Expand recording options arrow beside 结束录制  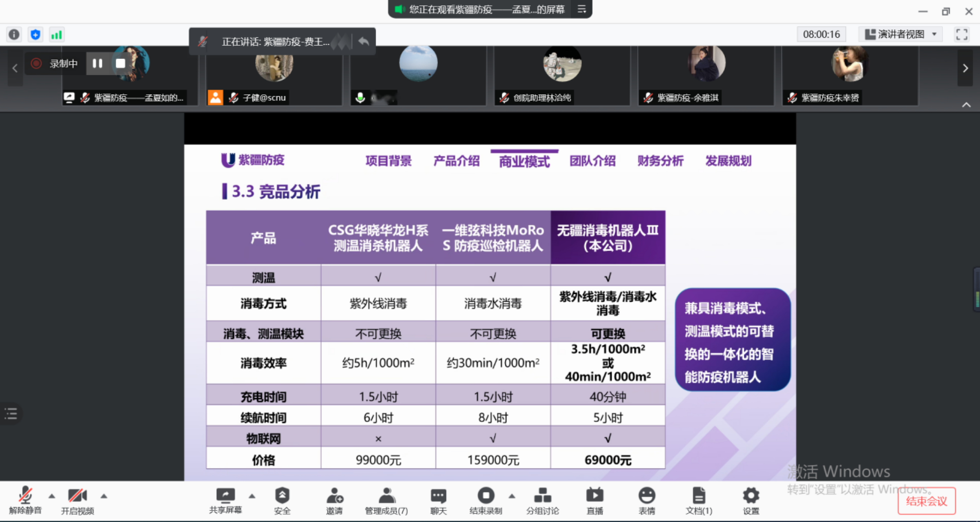coord(512,496)
